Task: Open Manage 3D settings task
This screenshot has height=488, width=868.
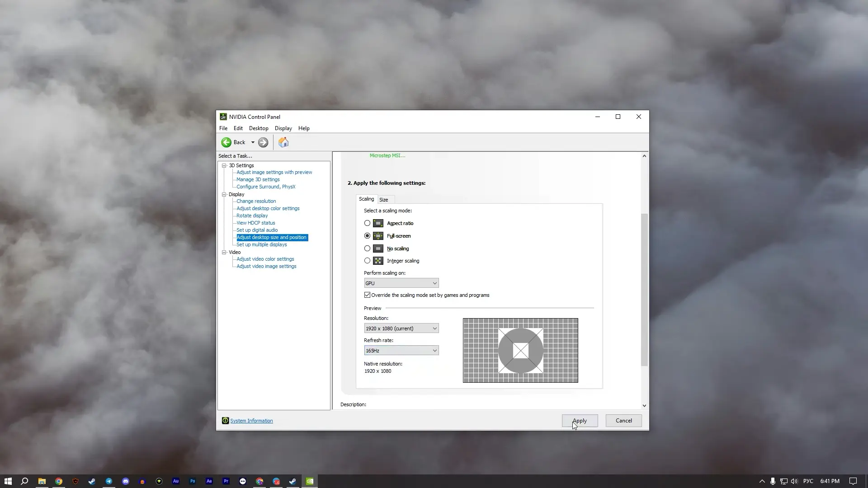Action: [x=258, y=179]
